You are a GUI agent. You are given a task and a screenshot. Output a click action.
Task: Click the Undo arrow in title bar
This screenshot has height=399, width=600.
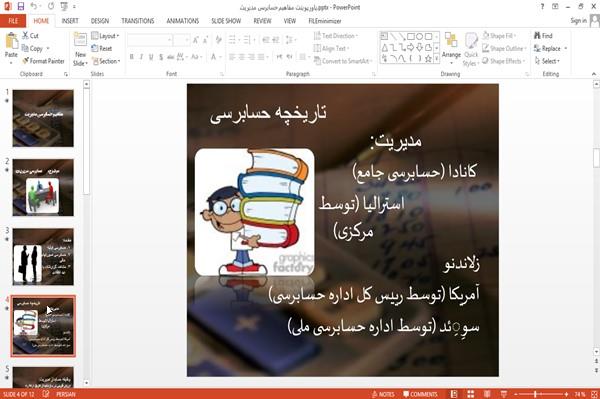tap(34, 7)
